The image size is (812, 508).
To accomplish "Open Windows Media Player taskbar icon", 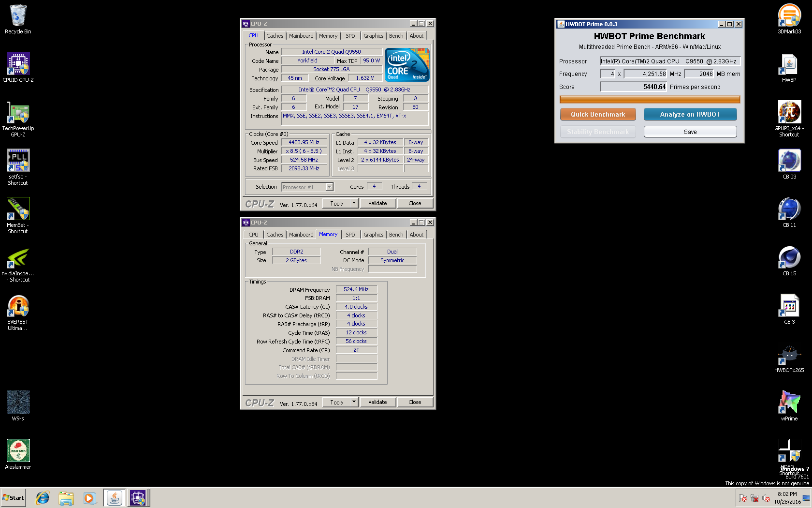I will [x=89, y=498].
